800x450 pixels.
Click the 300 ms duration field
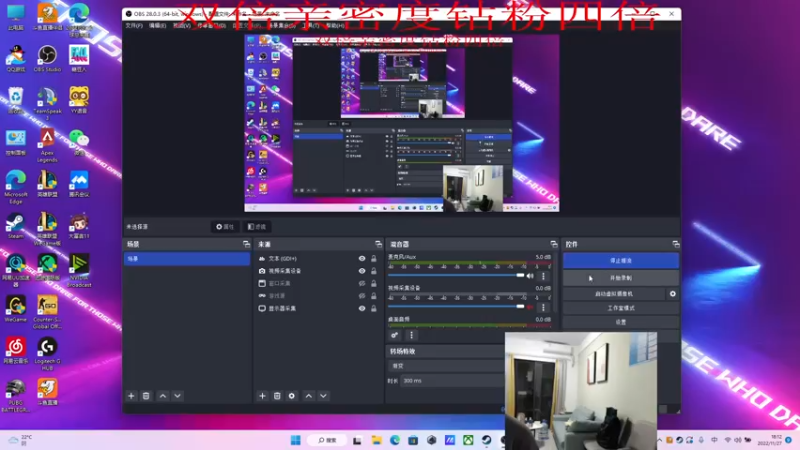point(452,381)
